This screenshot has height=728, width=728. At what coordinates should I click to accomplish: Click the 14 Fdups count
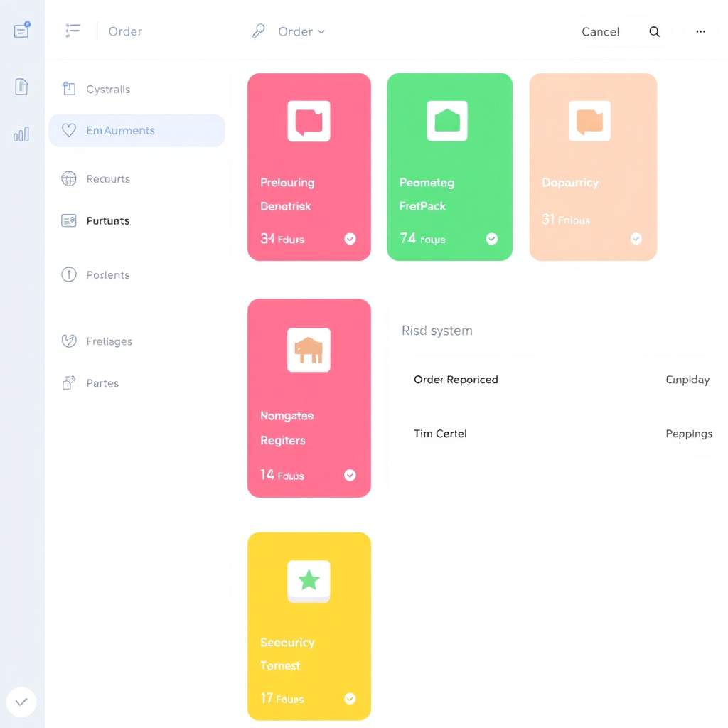pos(282,475)
